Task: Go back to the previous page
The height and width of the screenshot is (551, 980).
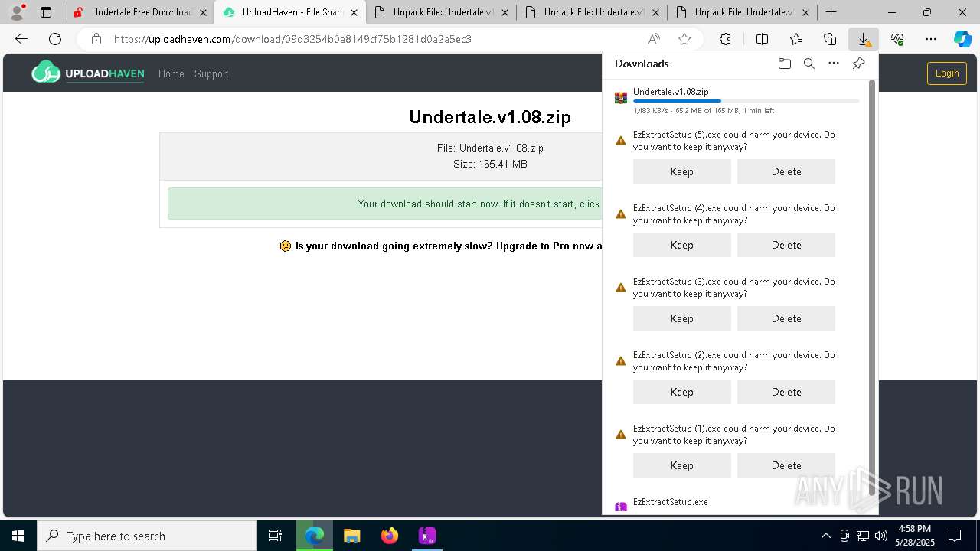Action: (21, 39)
